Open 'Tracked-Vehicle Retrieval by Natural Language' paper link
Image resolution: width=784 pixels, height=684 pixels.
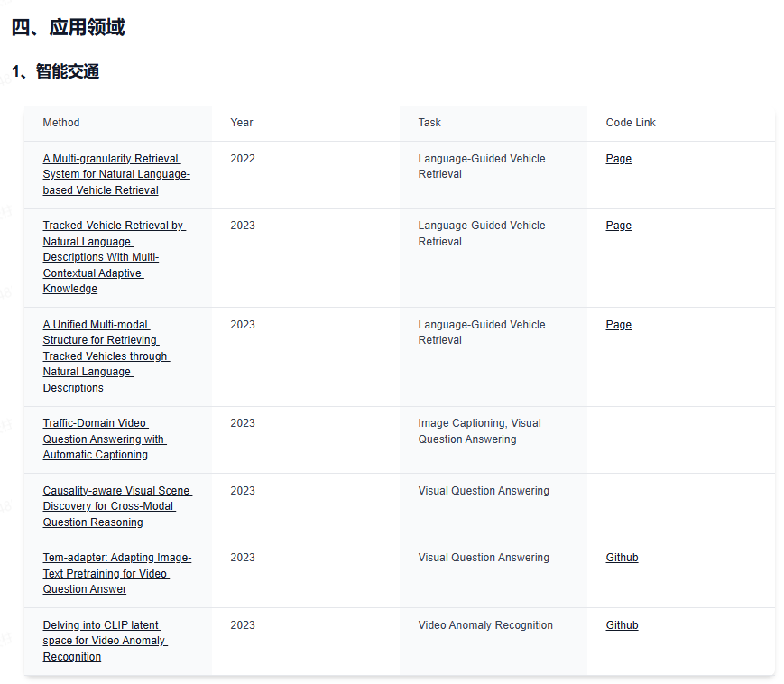point(115,257)
